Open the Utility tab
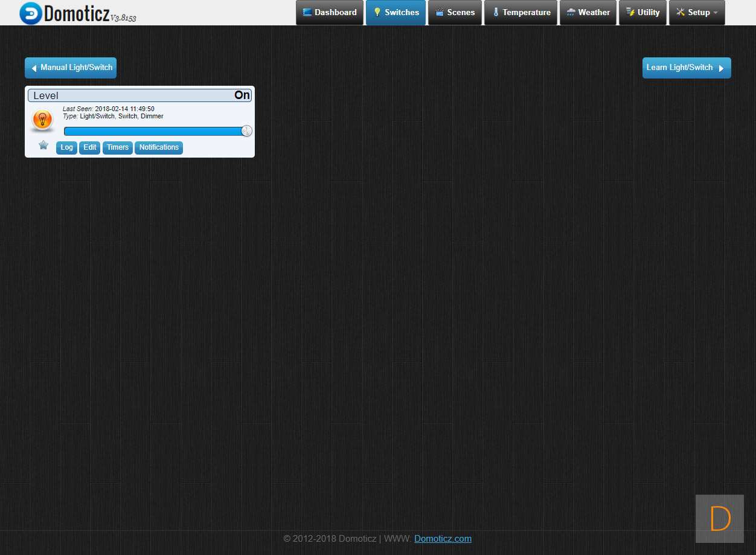Viewport: 756px width, 555px height. coord(642,13)
